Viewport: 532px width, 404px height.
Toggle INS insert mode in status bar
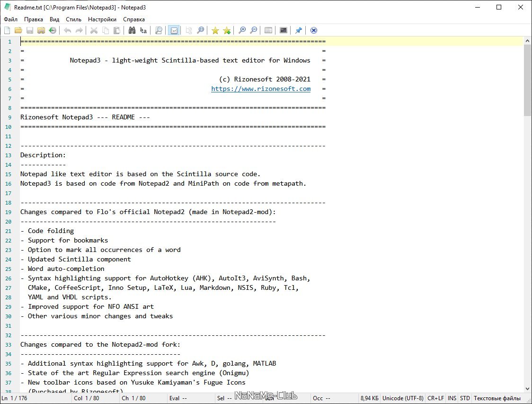pyautogui.click(x=452, y=398)
